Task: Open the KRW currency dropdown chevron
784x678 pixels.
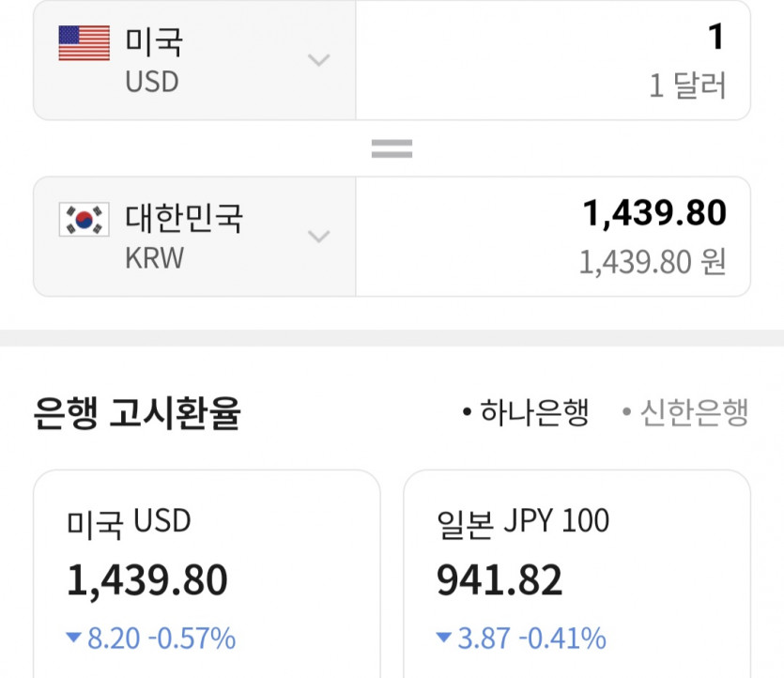Action: point(319,236)
